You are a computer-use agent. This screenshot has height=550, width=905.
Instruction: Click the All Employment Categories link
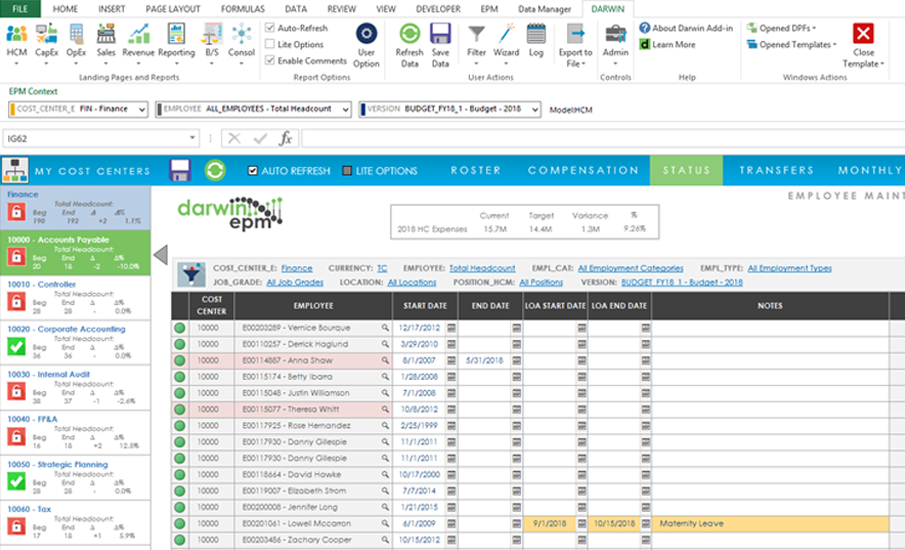(x=630, y=268)
